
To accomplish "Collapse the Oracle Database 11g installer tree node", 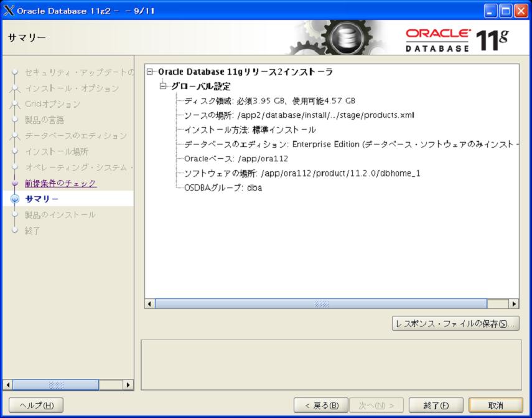I will 149,72.
